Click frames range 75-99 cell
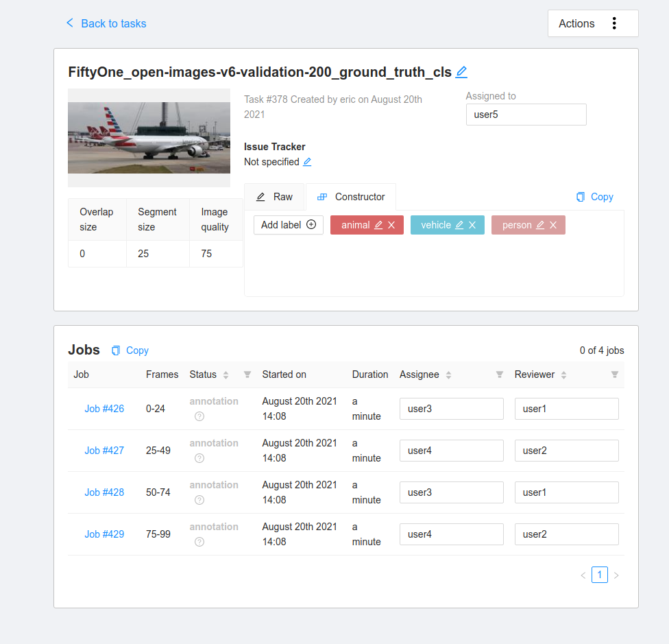The height and width of the screenshot is (644, 669). [158, 534]
